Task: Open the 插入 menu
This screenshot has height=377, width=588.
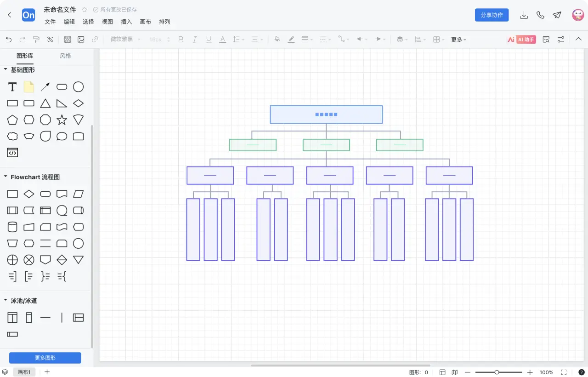Action: (x=126, y=22)
